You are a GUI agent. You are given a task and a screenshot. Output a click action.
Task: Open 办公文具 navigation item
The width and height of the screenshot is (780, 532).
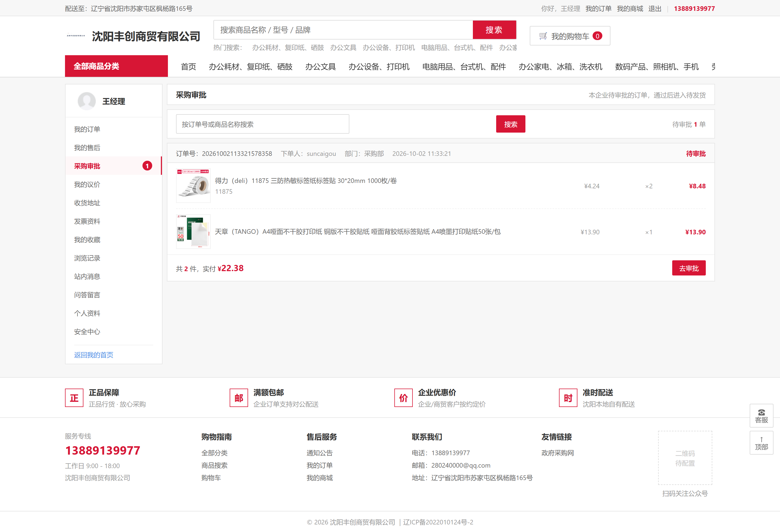coord(320,67)
